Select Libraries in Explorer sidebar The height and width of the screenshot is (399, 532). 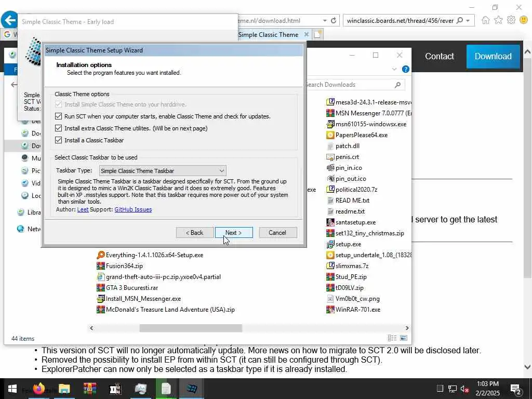[29, 212]
